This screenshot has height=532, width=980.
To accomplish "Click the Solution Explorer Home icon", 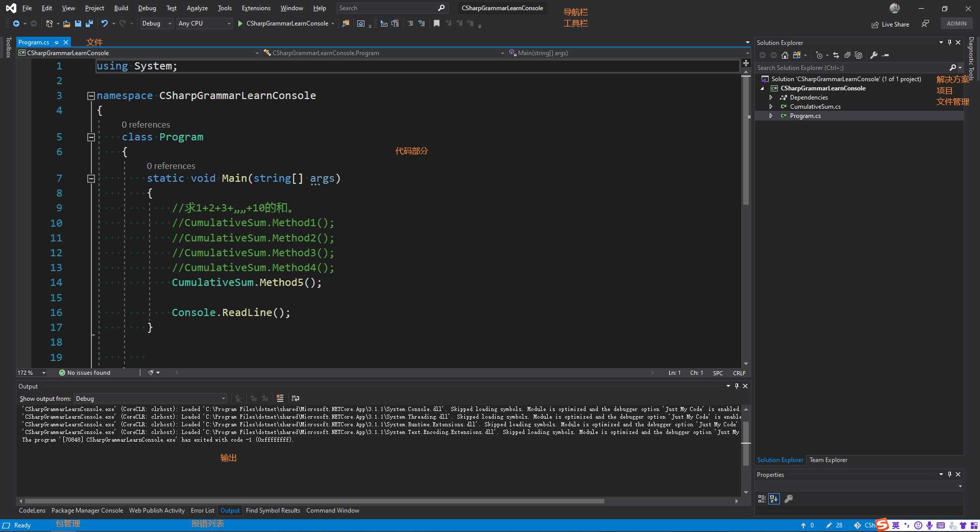I will [785, 55].
